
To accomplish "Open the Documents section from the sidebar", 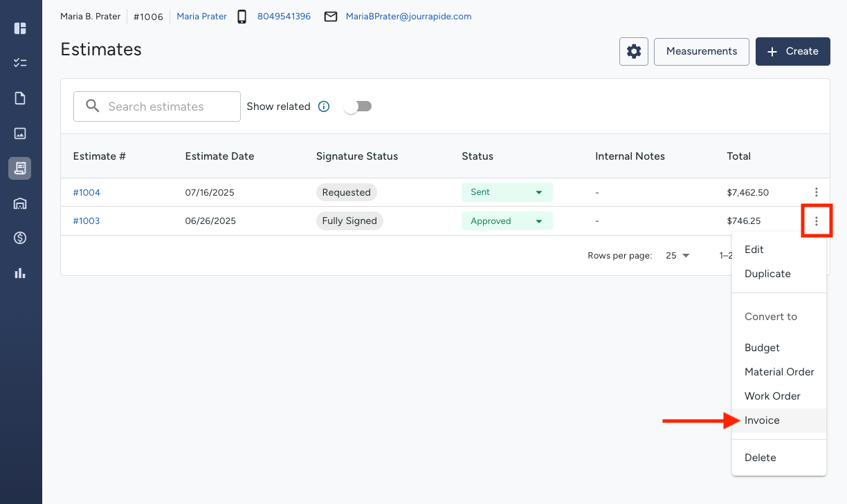I will 20,98.
